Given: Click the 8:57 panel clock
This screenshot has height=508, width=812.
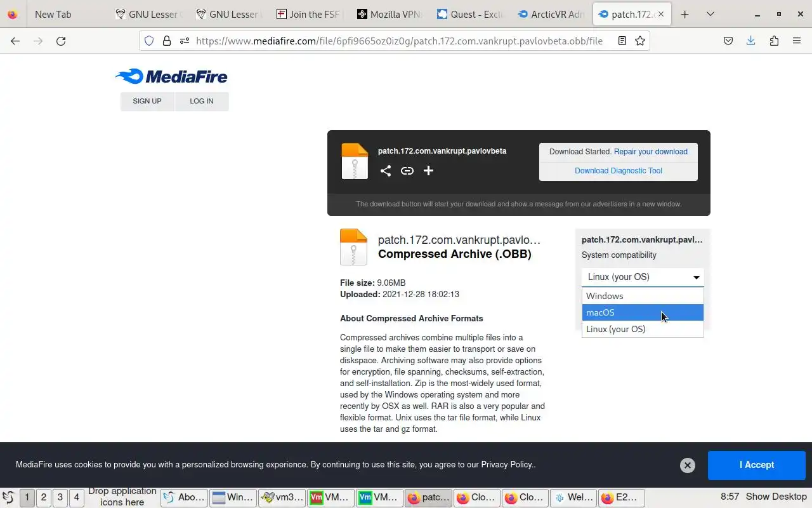Looking at the screenshot, I should click(730, 497).
